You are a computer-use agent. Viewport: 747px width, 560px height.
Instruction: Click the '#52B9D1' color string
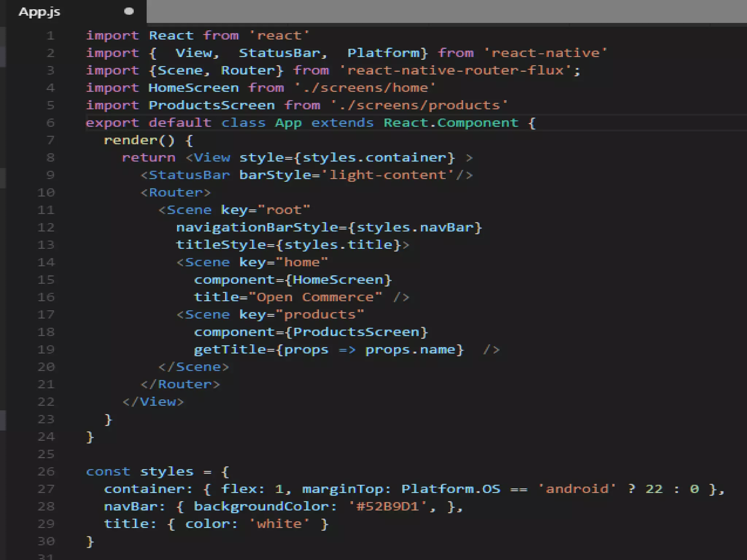(x=387, y=506)
